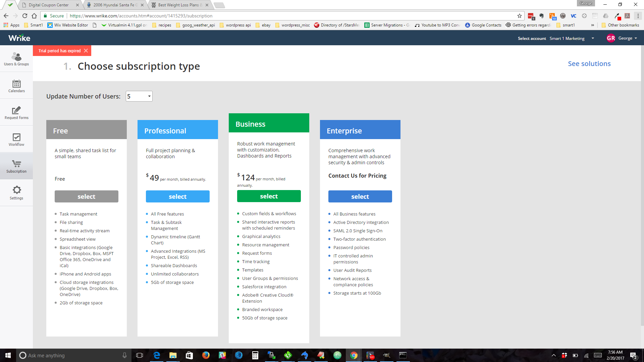Dismiss the trial period expired notice
Image resolution: width=644 pixels, height=362 pixels.
pyautogui.click(x=86, y=51)
